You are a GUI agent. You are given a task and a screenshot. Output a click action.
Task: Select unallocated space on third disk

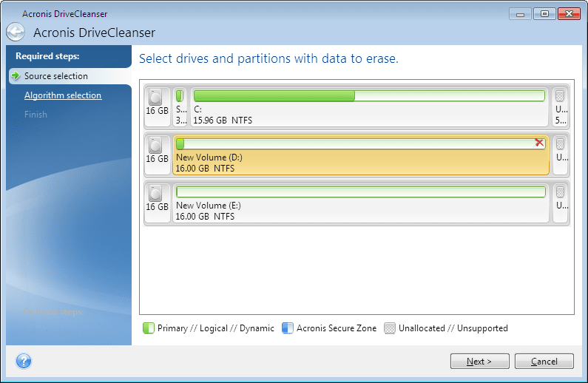[561, 202]
